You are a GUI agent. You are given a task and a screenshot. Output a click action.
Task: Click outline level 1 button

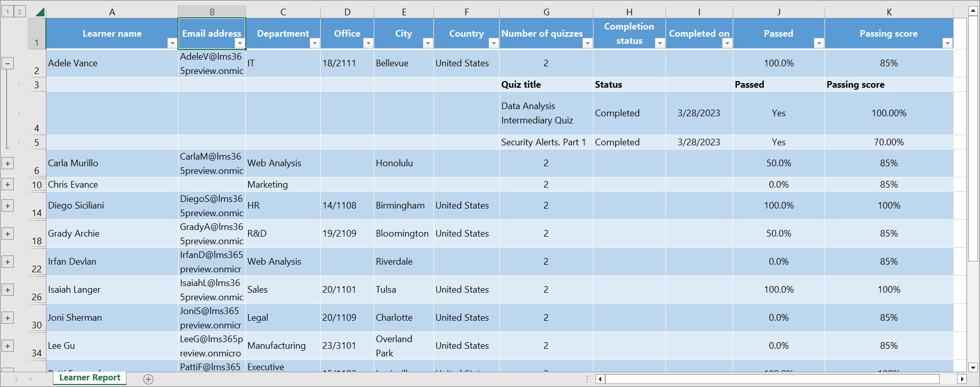point(8,12)
